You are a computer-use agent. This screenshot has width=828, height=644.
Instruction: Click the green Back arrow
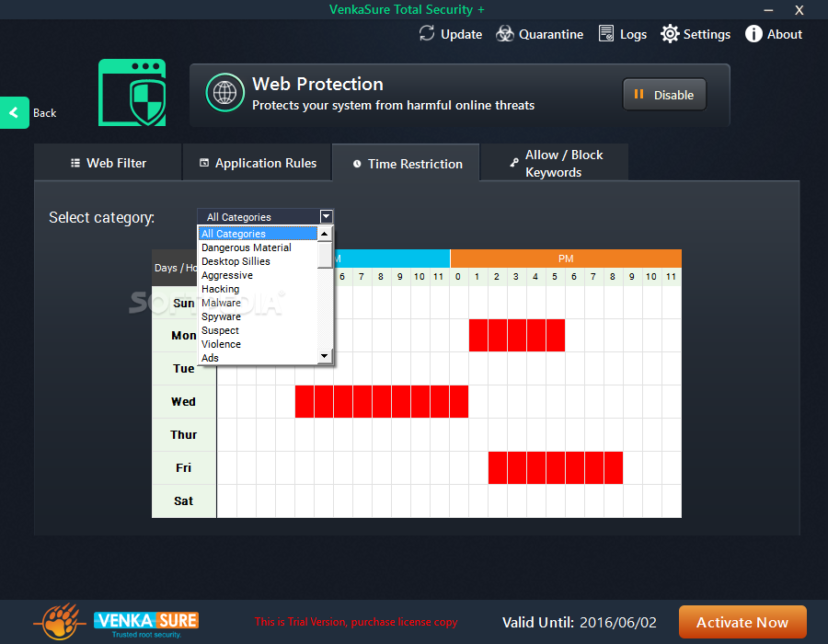[x=14, y=112]
